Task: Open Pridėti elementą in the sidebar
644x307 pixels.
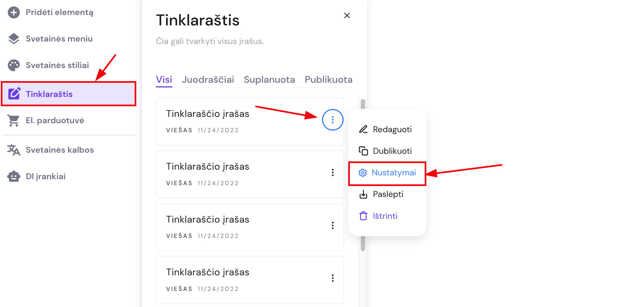Action: click(x=14, y=12)
